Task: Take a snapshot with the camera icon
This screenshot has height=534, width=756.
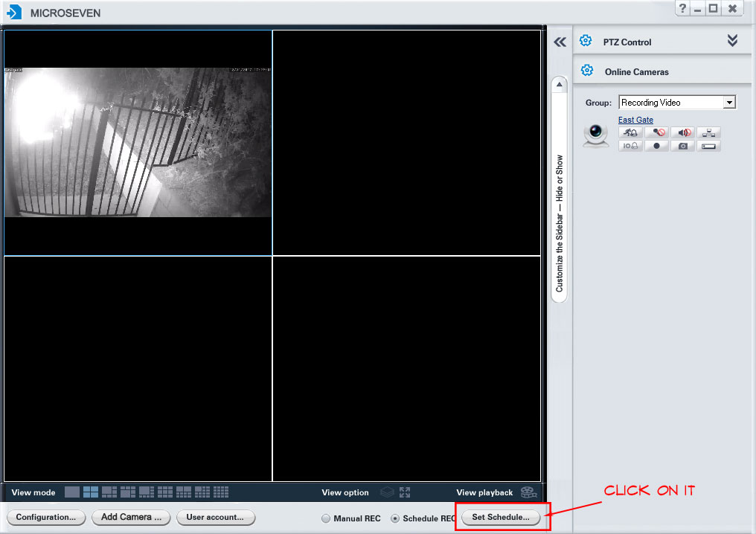Action: click(682, 146)
